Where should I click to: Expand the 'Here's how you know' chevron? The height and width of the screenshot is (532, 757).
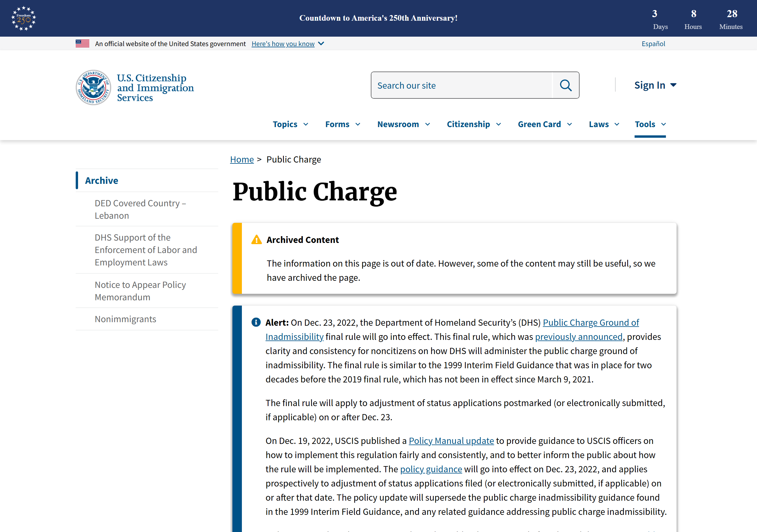tap(321, 43)
